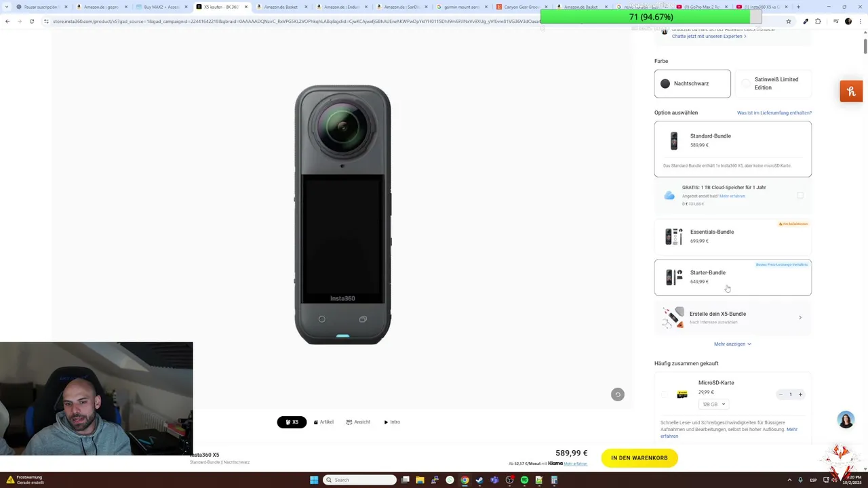The image size is (868, 488).
Task: Open Erstelle dein X5-Bundle arrow
Action: (800, 317)
